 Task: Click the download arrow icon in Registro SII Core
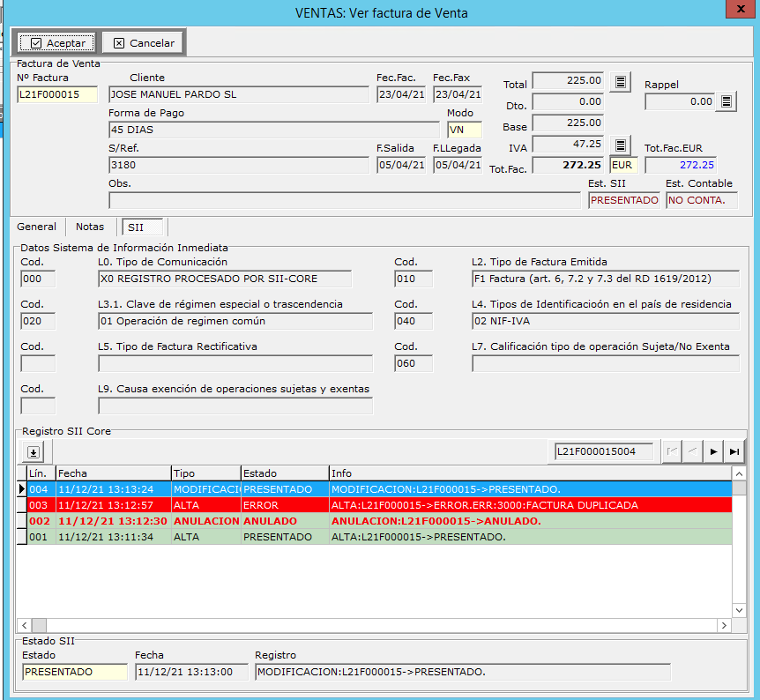point(33,452)
